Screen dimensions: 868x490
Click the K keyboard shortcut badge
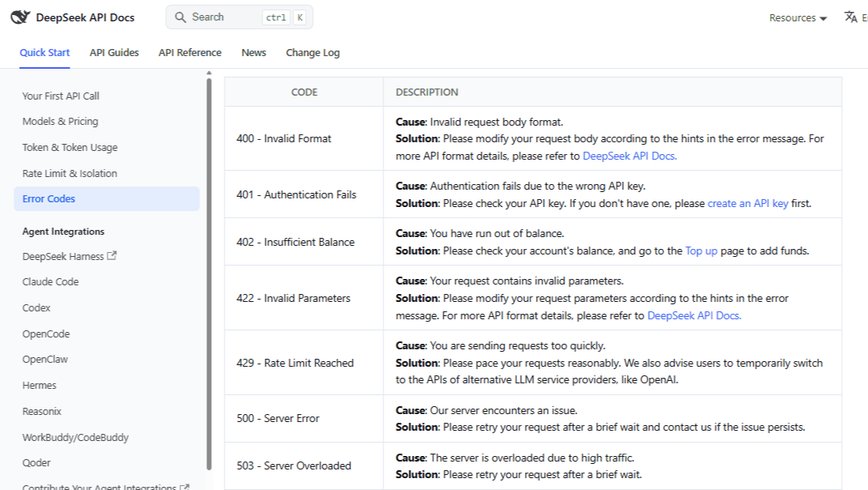[x=300, y=17]
